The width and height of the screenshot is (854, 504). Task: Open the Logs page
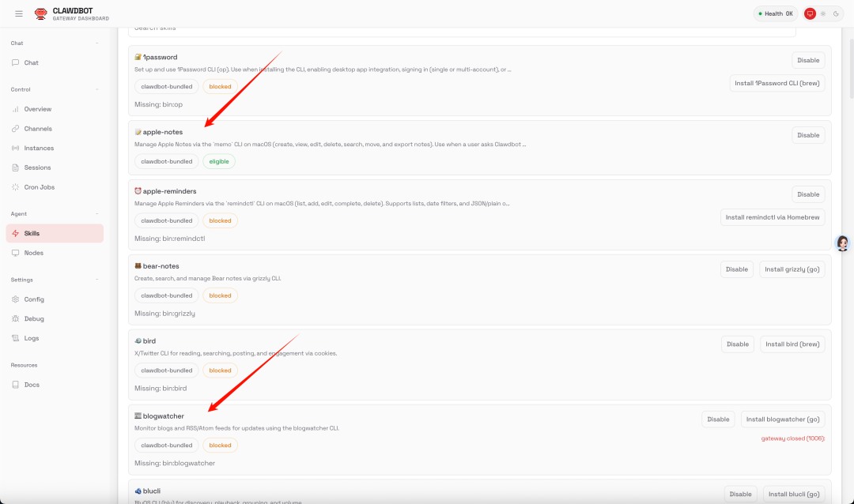pyautogui.click(x=55, y=338)
